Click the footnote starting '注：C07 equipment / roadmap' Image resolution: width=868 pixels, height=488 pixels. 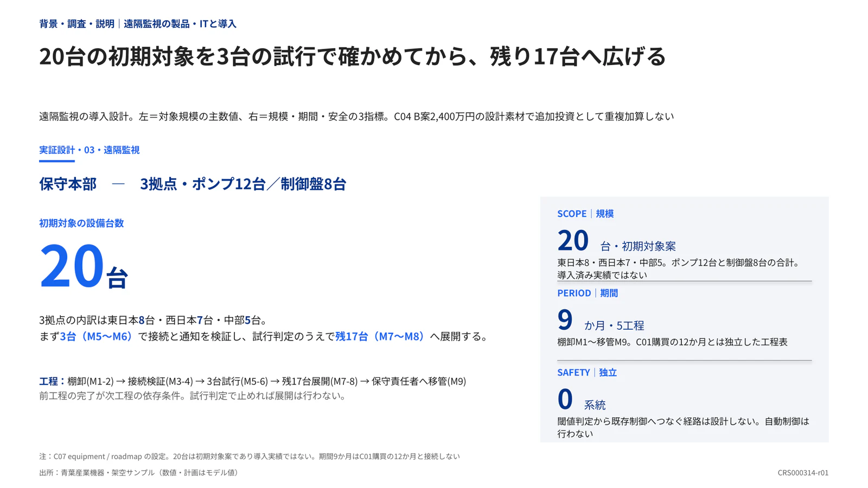click(250, 457)
